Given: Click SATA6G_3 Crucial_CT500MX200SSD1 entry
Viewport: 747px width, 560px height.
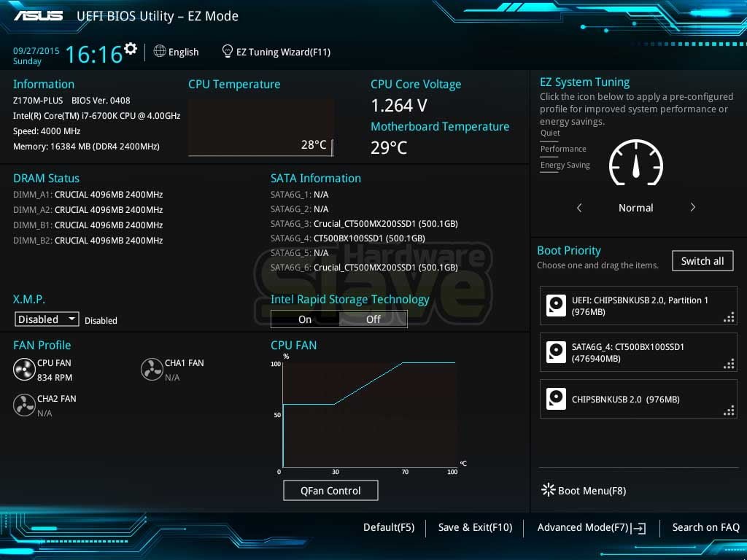Looking at the screenshot, I should click(x=364, y=223).
